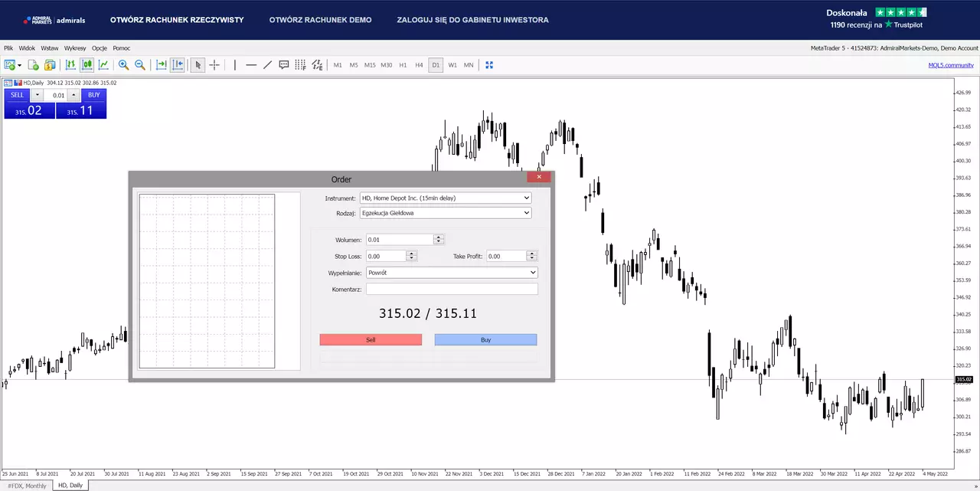Screen dimensions: 980x491
Task: Toggle chart auto-scroll button
Action: (162, 65)
